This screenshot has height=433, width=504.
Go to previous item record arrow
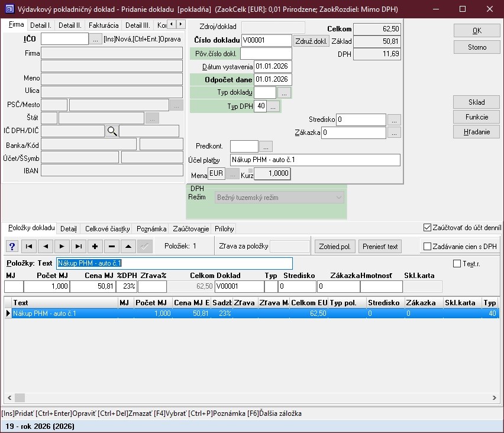46,247
